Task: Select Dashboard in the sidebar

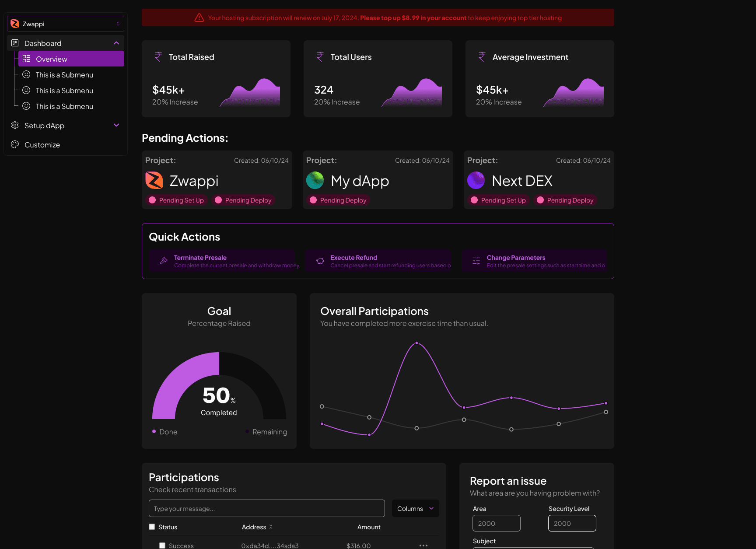Action: pyautogui.click(x=42, y=43)
